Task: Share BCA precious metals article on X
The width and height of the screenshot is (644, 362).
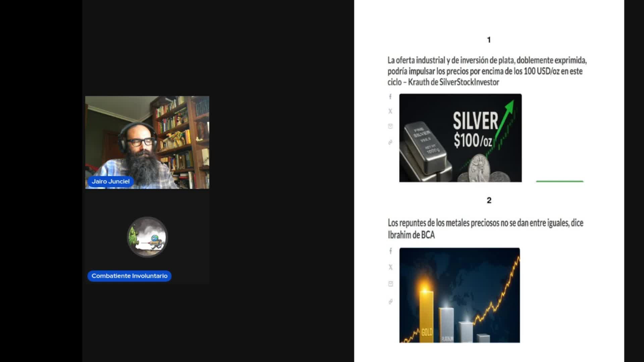Action: pos(390,267)
